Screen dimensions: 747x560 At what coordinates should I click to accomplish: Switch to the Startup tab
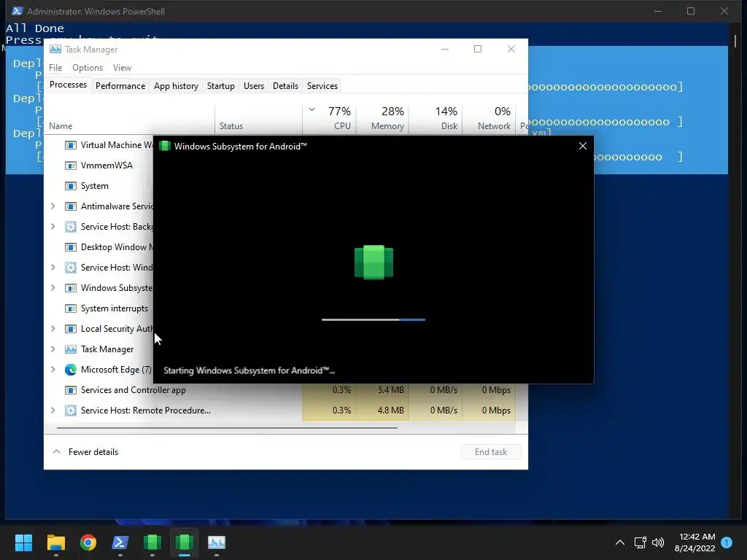(220, 86)
